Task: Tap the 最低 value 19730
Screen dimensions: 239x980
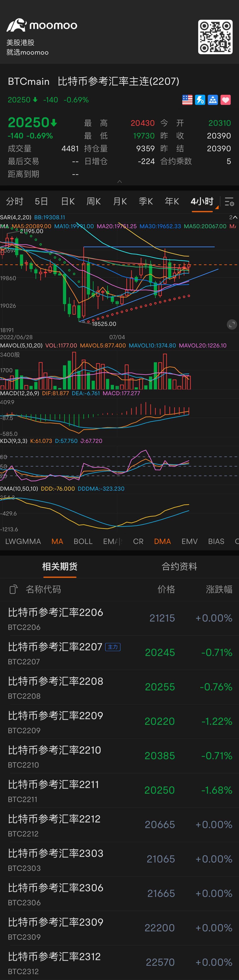Action: click(144, 136)
